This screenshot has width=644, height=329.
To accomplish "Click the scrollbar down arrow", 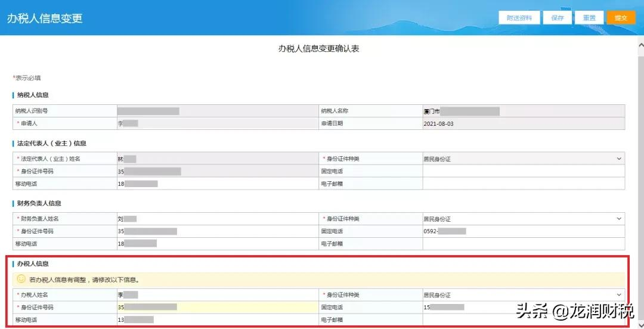I will (640, 324).
